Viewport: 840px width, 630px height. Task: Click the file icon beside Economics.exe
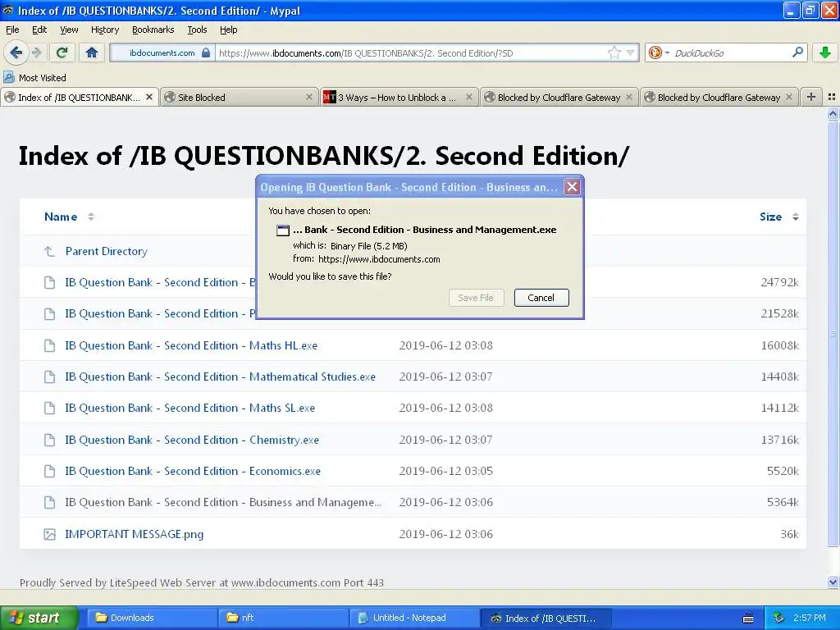tap(49, 471)
